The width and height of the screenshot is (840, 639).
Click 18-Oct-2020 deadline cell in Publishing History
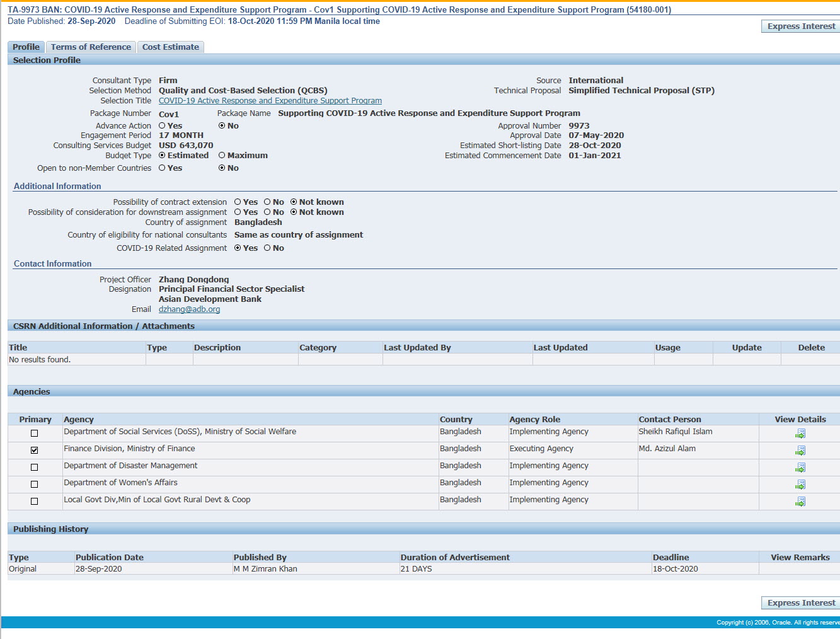click(676, 569)
